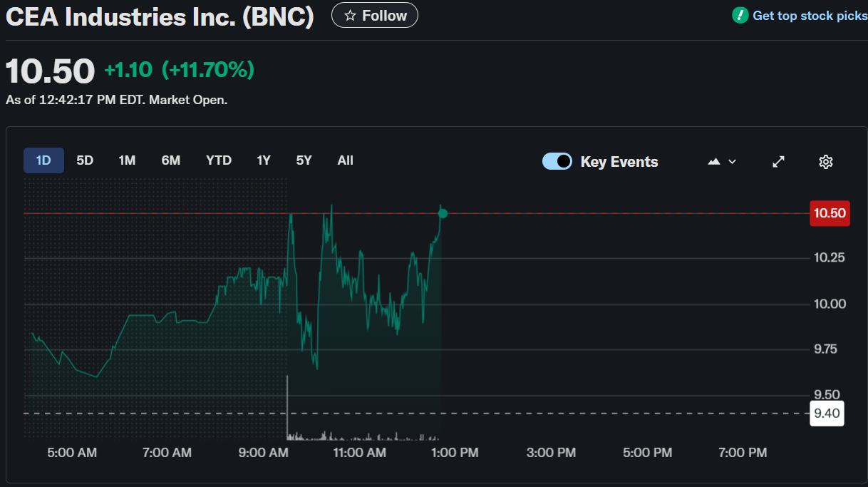This screenshot has width=868, height=487.
Task: Click the green top stock picks icon
Action: point(740,16)
